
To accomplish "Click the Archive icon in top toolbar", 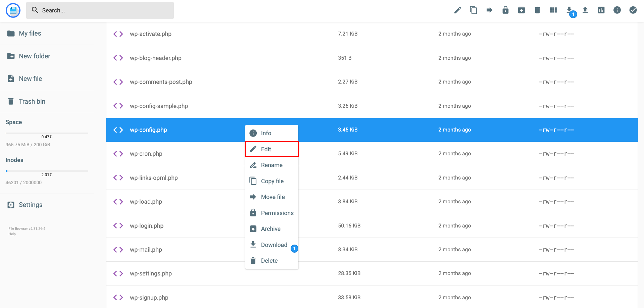I will tap(522, 10).
